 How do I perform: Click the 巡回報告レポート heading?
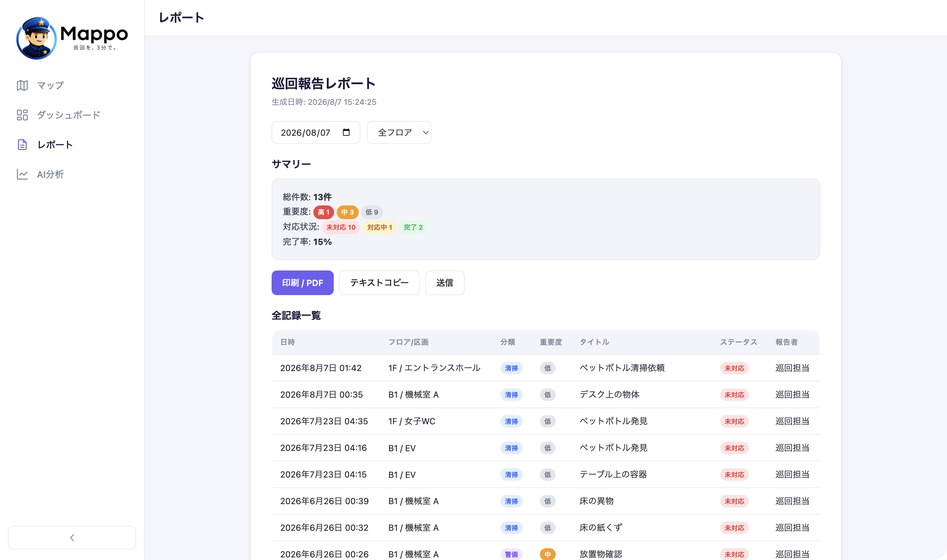coord(324,83)
